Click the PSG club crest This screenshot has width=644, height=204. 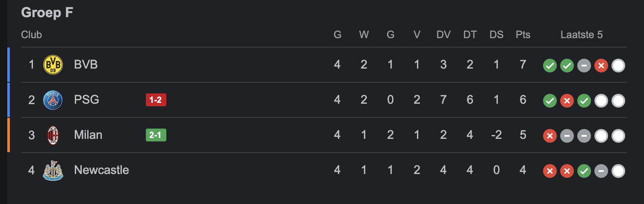53,100
